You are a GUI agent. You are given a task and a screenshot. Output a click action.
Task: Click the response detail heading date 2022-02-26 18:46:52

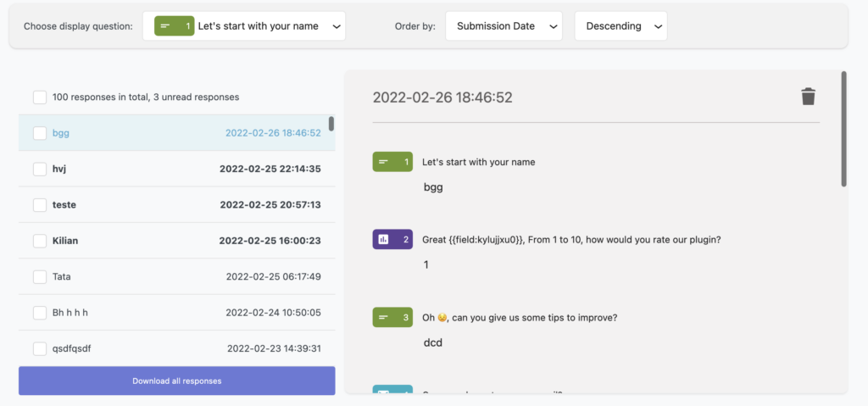pyautogui.click(x=442, y=97)
